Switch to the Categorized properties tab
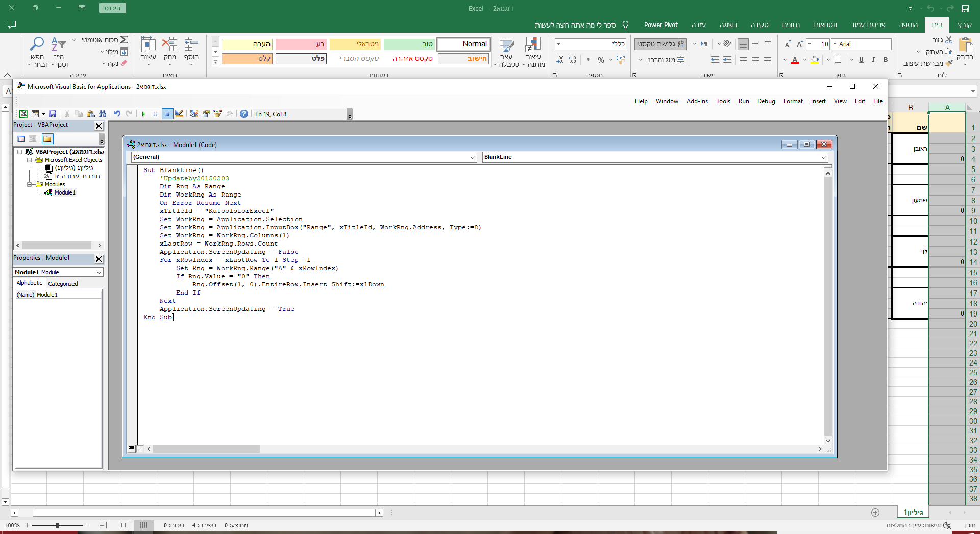Viewport: 980px width, 534px height. click(63, 284)
